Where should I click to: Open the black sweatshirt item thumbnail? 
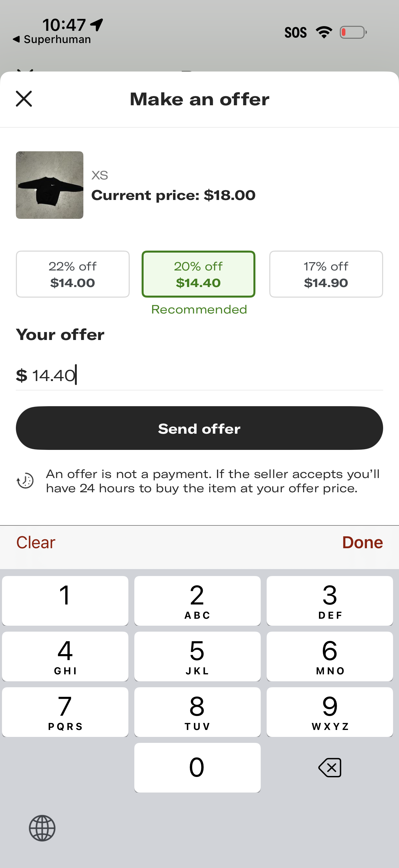click(x=50, y=185)
